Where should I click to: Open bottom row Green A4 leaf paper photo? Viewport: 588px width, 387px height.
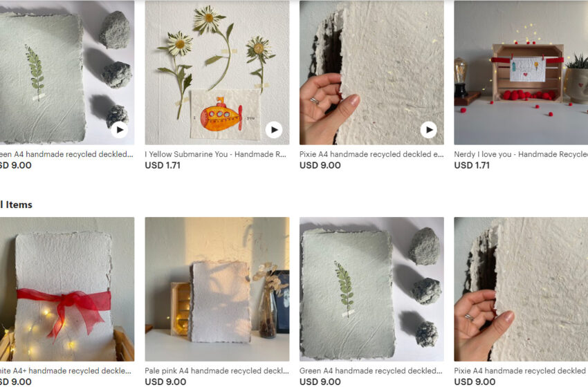pos(371,290)
